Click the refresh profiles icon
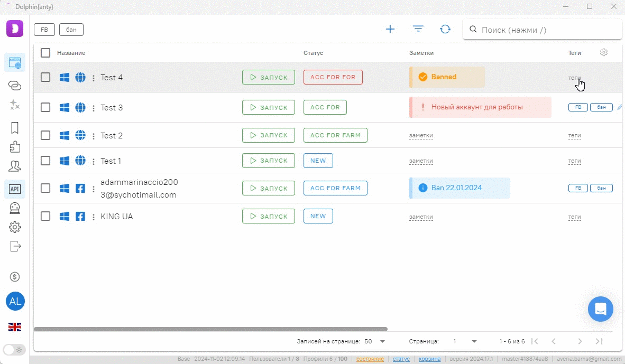The width and height of the screenshot is (625, 364). [x=445, y=29]
